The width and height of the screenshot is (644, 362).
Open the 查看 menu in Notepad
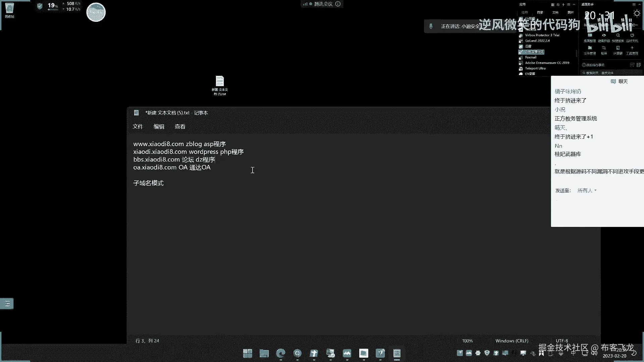pyautogui.click(x=180, y=126)
